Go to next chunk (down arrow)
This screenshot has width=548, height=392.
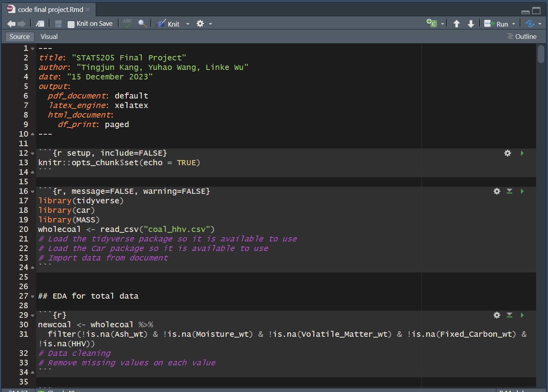click(x=471, y=24)
